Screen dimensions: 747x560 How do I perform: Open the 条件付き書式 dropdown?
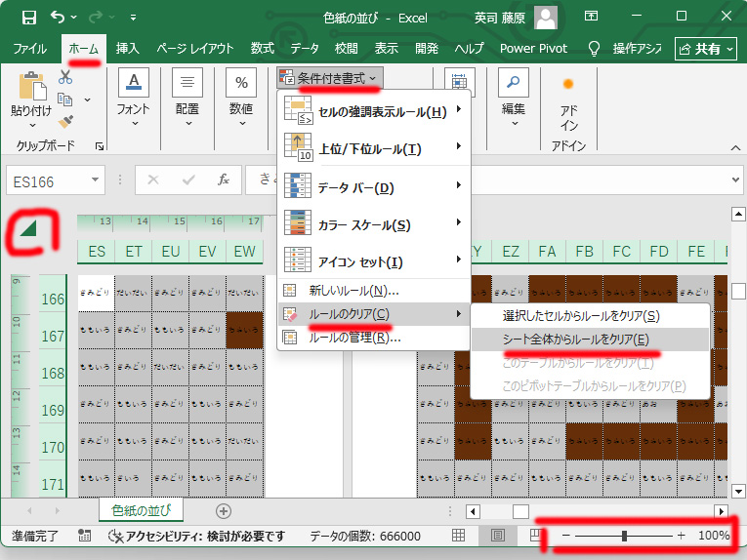pyautogui.click(x=328, y=76)
